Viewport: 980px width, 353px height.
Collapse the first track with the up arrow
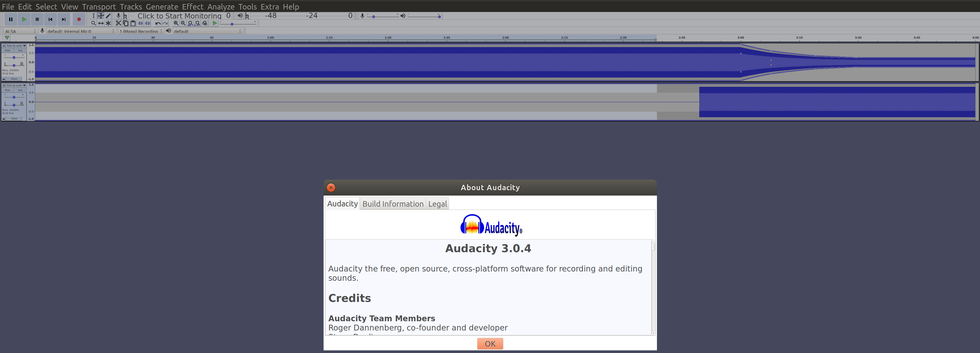click(x=3, y=79)
